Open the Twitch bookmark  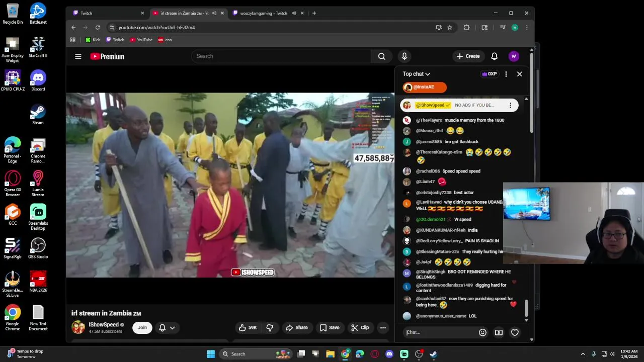point(115,40)
